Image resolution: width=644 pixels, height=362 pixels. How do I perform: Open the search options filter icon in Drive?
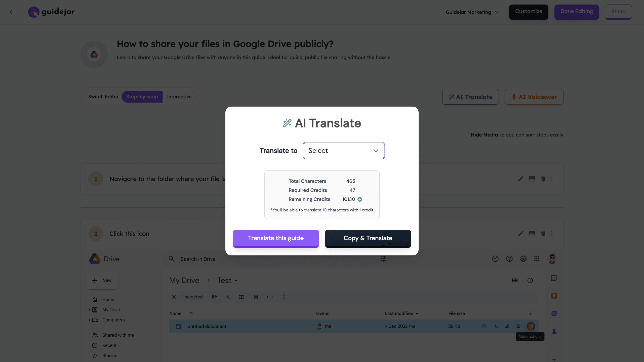tap(383, 259)
